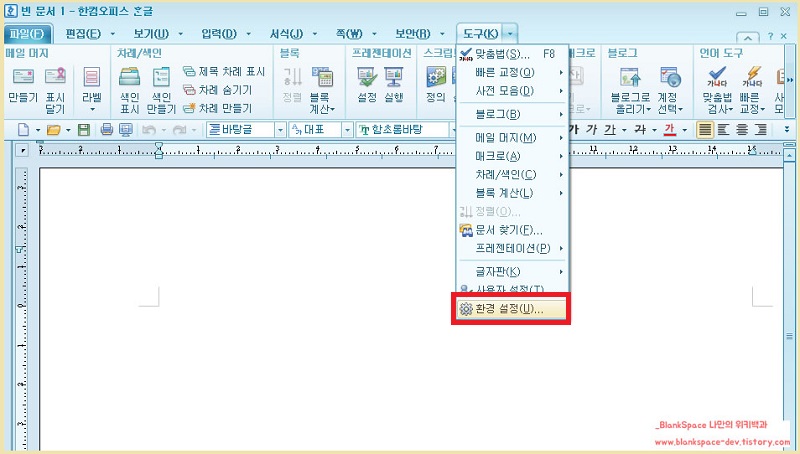The width and height of the screenshot is (800, 454).
Task: Open the 매크로(A) submenu
Action: point(512,156)
